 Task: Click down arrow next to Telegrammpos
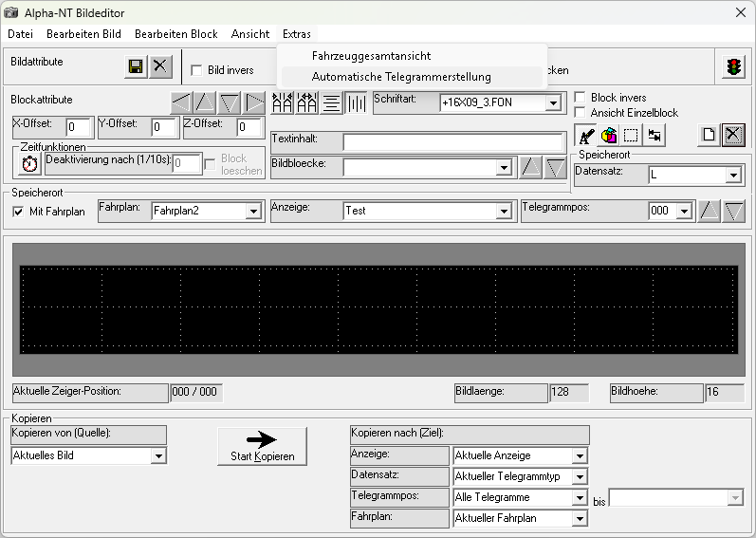(734, 212)
